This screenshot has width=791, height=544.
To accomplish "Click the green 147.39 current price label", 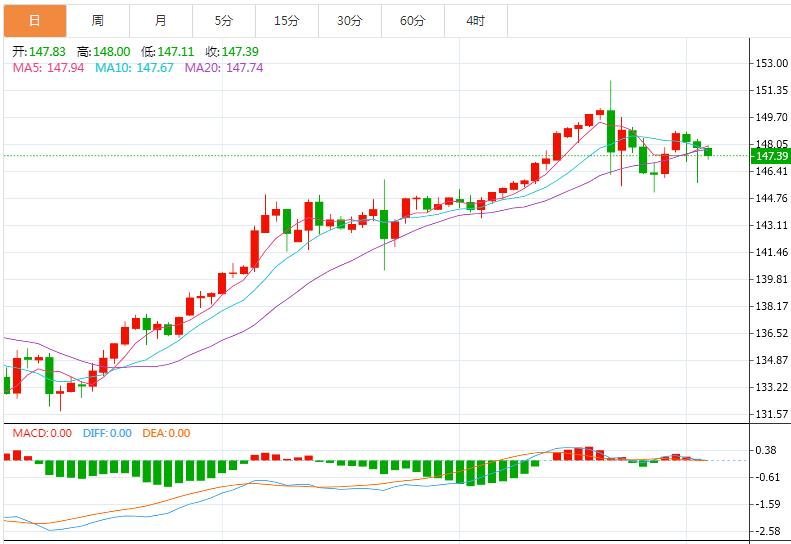I will click(771, 156).
